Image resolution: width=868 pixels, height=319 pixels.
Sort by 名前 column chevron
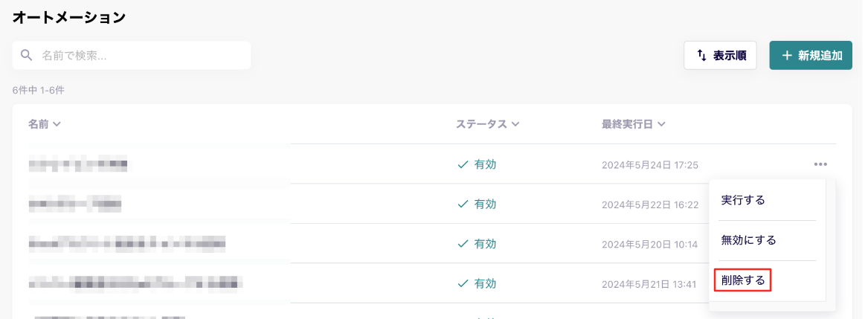56,125
